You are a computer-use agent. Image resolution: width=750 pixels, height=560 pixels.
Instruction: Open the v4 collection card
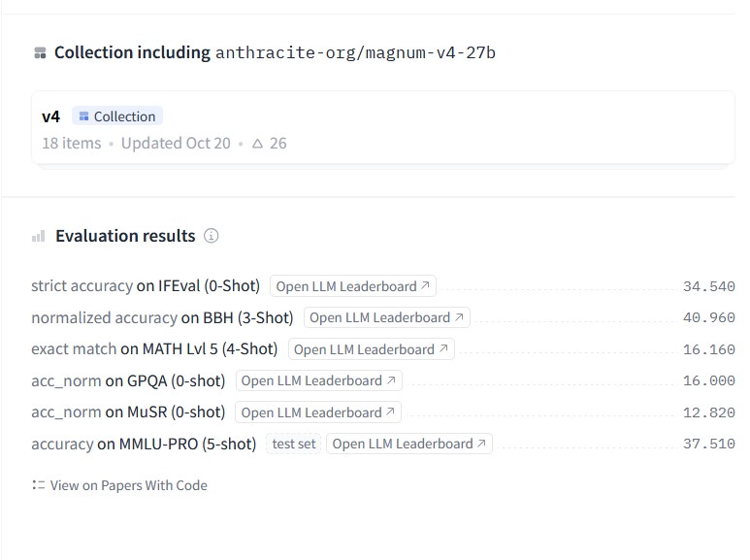383,128
